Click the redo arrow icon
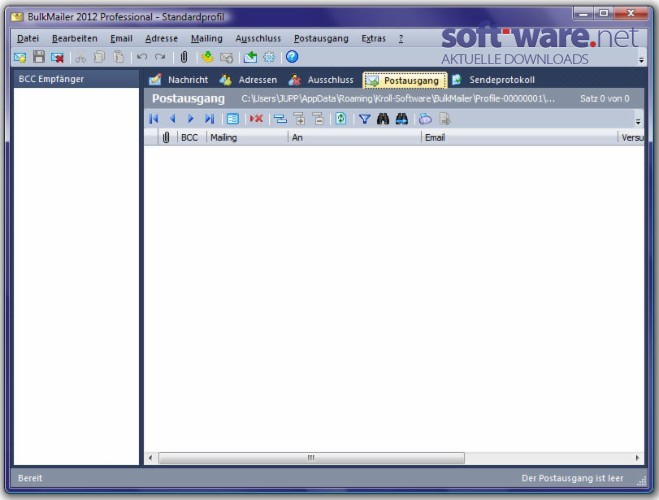659x500 pixels. [x=160, y=57]
